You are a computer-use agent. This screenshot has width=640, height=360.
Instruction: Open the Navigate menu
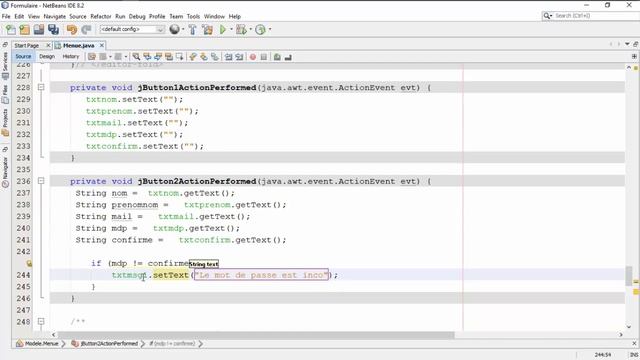tap(54, 16)
